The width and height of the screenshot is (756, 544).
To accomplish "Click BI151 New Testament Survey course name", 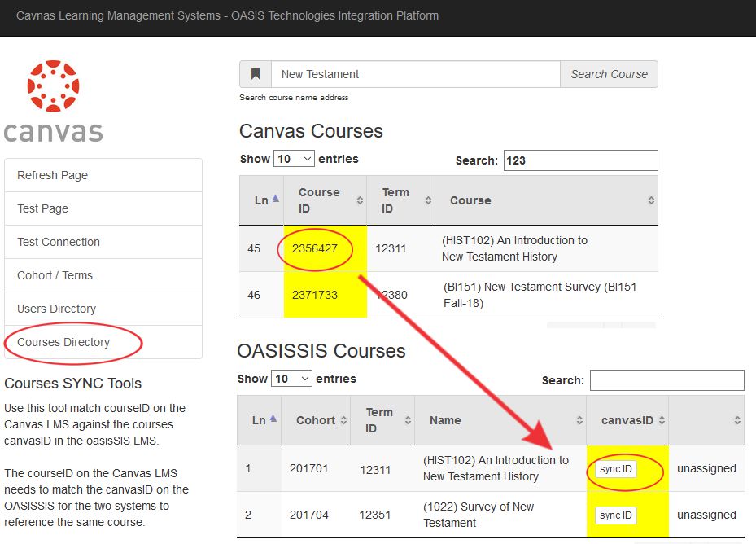I will (x=540, y=295).
